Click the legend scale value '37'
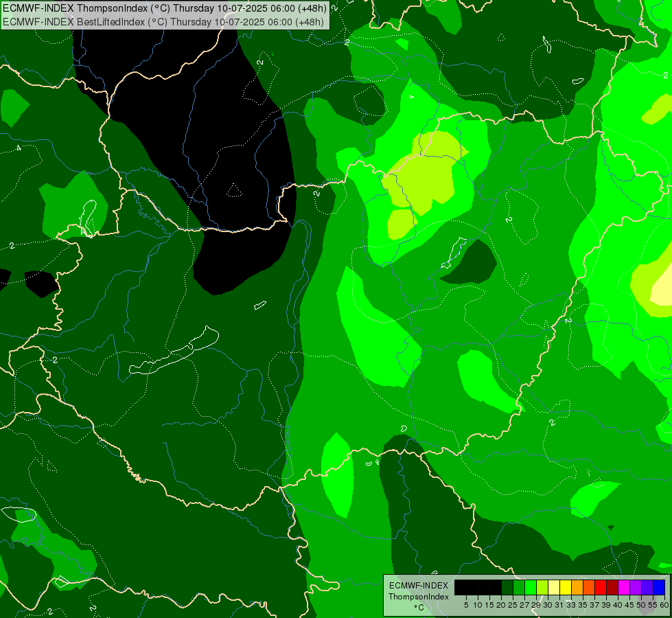This screenshot has width=672, height=618. (x=594, y=605)
